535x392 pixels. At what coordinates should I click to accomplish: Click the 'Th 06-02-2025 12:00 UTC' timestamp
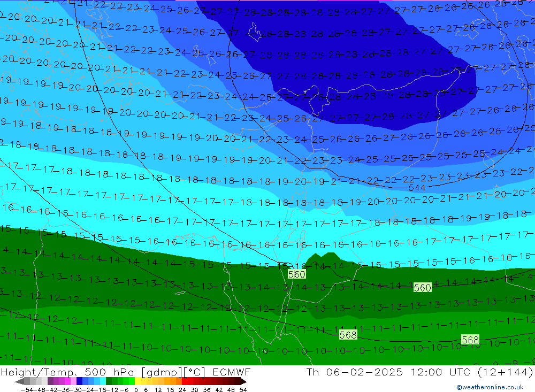pyautogui.click(x=388, y=372)
